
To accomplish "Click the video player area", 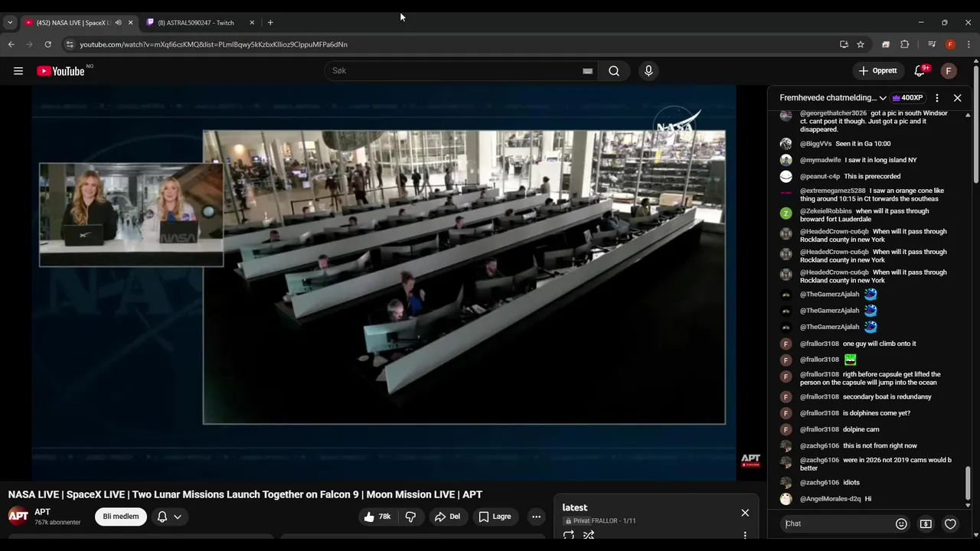I will pos(384,282).
